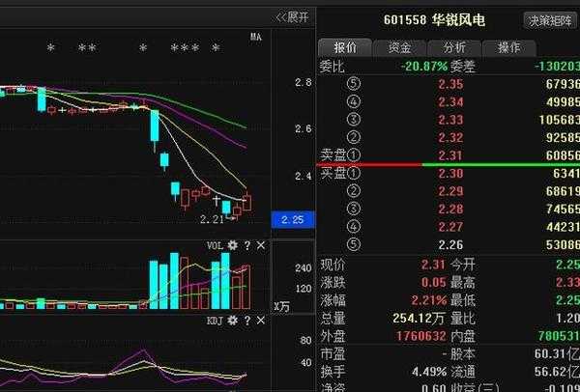This screenshot has width=580, height=392.
Task: Click the KDJ indicator name label
Action: (x=215, y=321)
